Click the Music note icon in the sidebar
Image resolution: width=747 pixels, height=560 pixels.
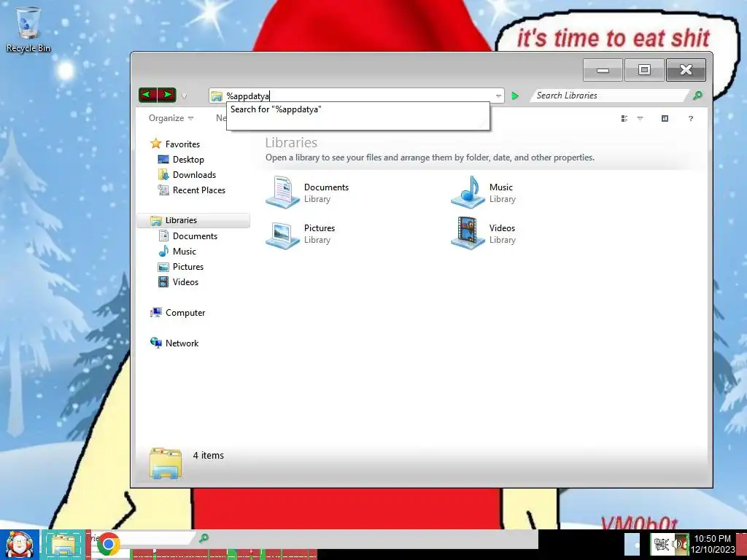click(x=163, y=251)
